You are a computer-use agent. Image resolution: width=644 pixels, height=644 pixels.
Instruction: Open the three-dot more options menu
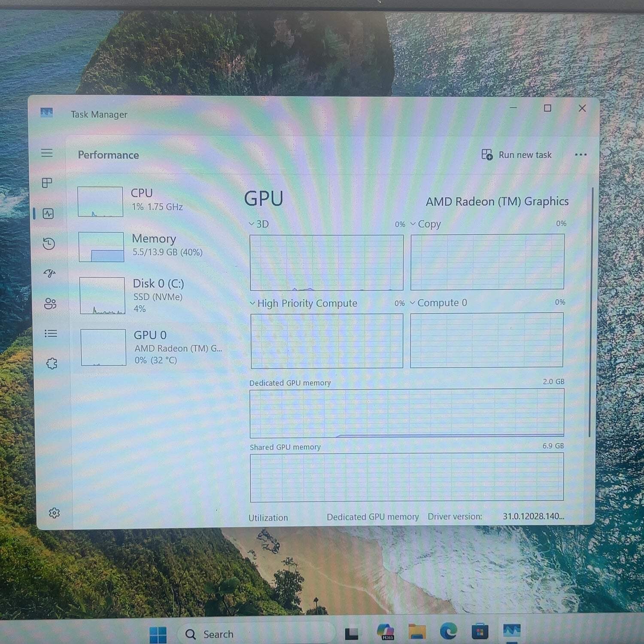580,155
